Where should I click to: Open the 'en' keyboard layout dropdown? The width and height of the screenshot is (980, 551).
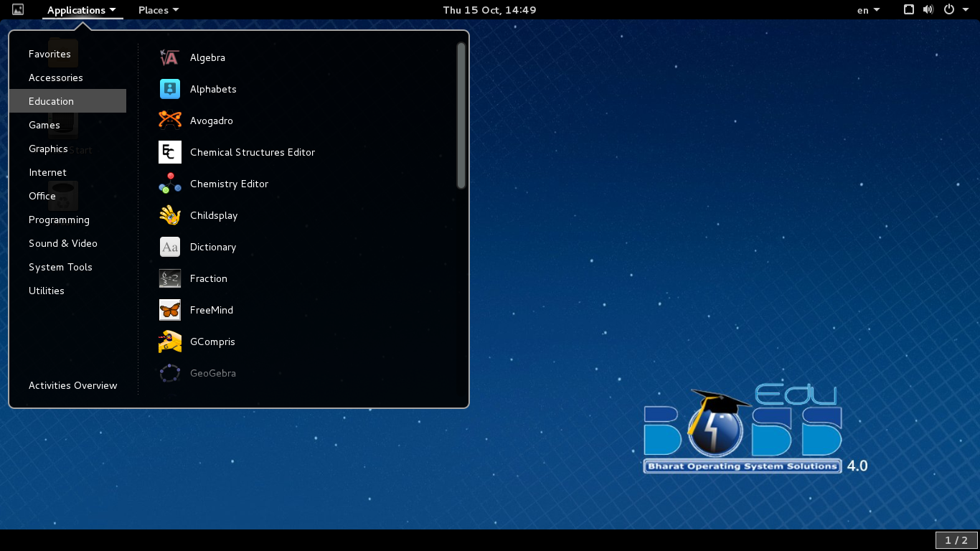coord(868,10)
